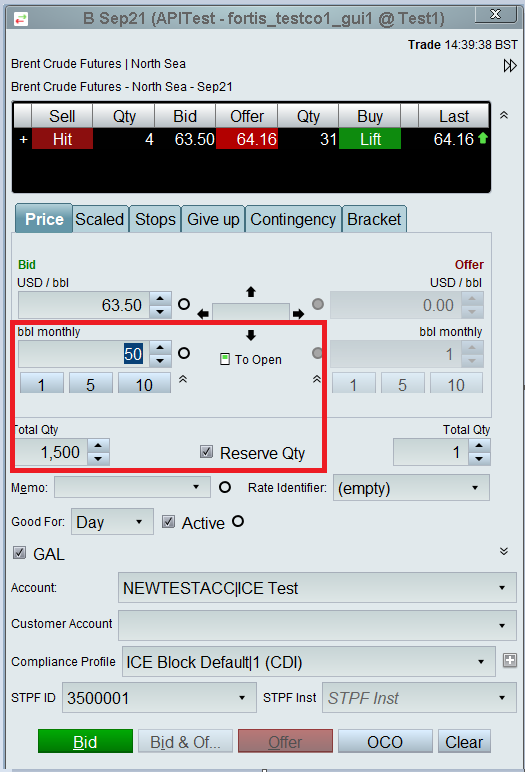525x772 pixels.
Task: Toggle the GAL checkbox
Action: point(19,552)
